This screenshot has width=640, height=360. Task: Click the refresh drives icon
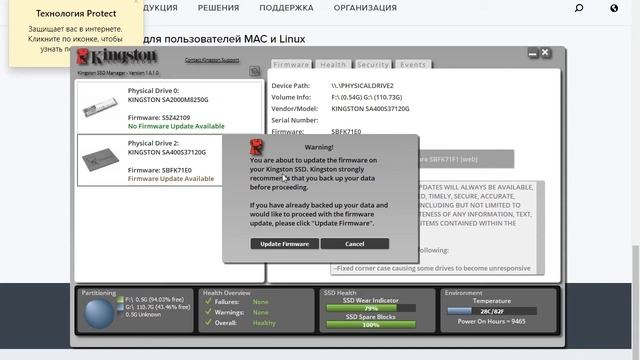255,71
